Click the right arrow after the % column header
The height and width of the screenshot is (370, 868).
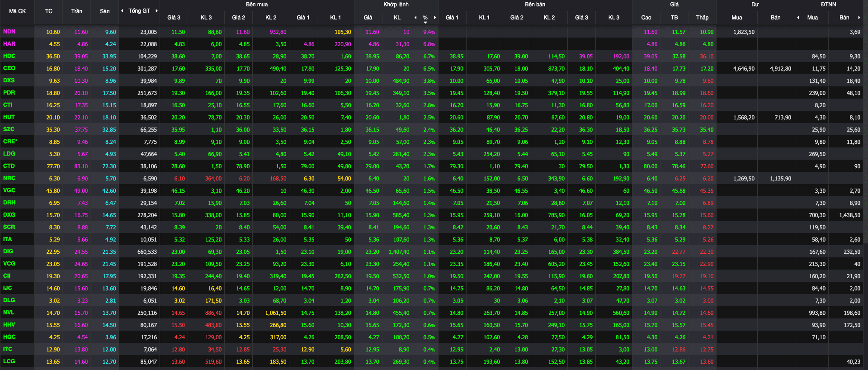[x=435, y=18]
